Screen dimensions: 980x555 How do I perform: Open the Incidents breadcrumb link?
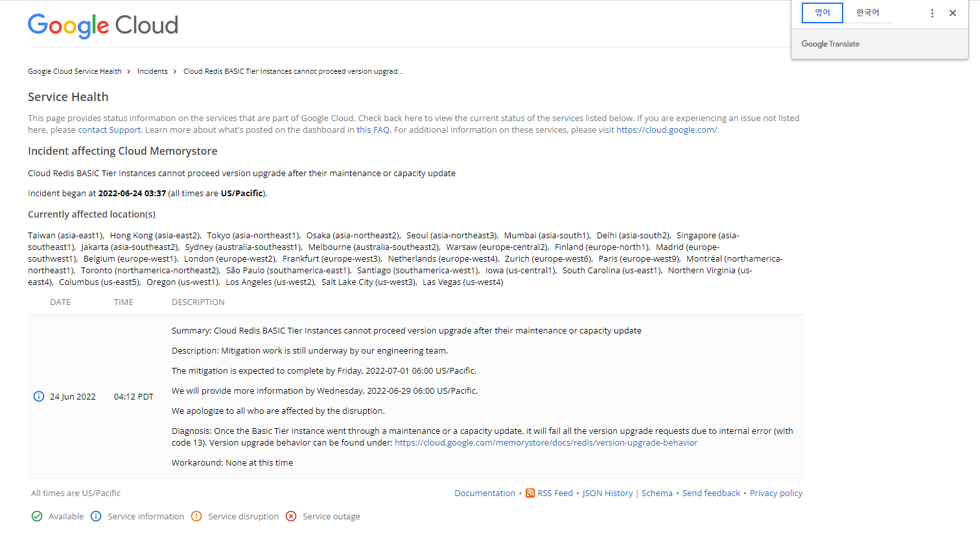152,71
